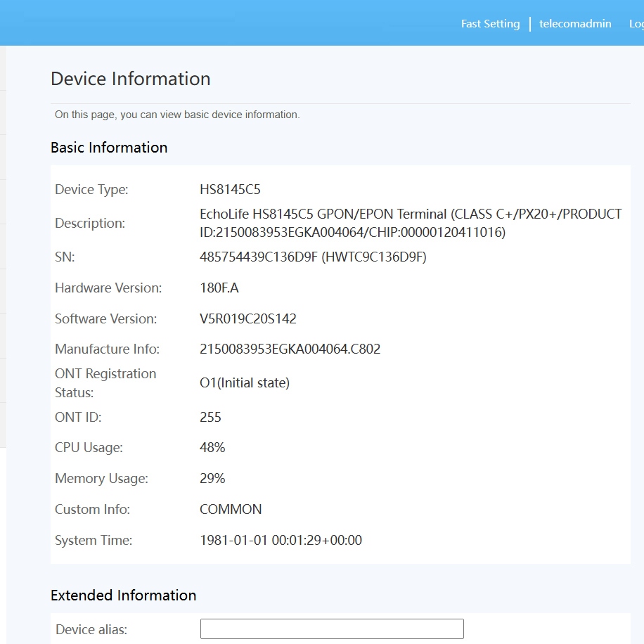This screenshot has height=644, width=644.
Task: Click the hardware version value 180F.A
Action: [219, 288]
